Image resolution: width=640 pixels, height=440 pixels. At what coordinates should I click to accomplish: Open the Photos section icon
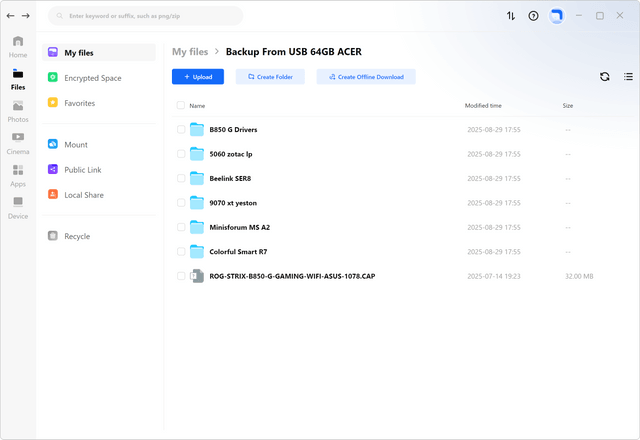(18, 106)
